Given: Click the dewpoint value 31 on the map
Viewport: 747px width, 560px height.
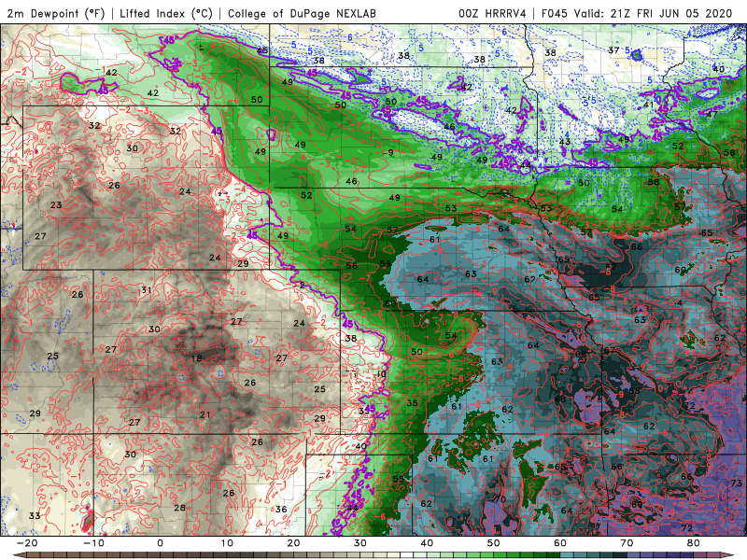Looking at the screenshot, I should (147, 290).
